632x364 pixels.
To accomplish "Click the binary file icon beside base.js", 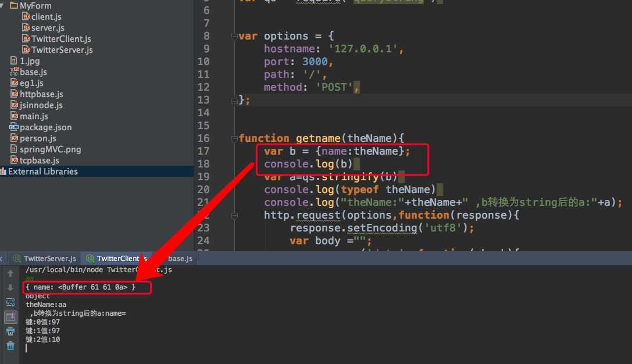I will coord(14,72).
